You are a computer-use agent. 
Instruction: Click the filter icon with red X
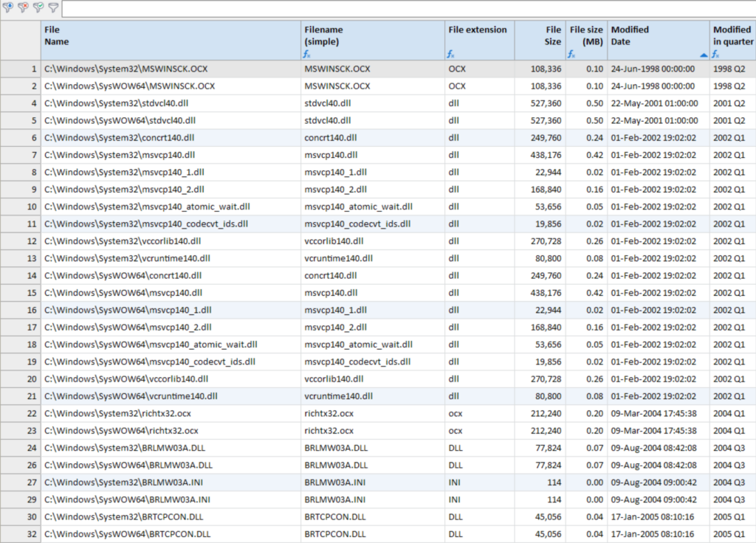pos(23,8)
